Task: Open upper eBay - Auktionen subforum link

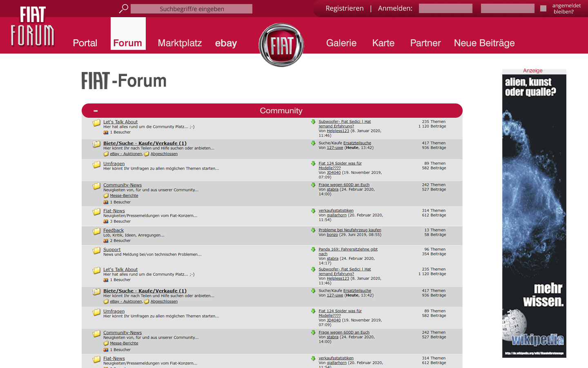Action: 126,154
